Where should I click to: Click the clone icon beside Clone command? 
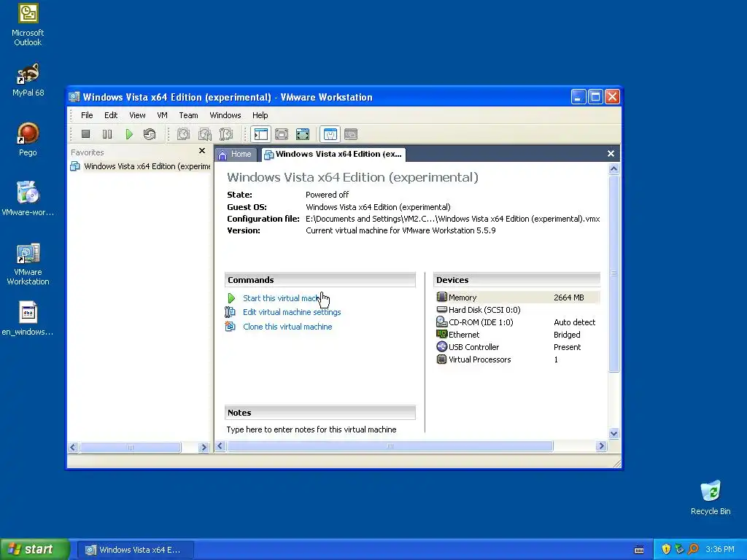tap(230, 326)
